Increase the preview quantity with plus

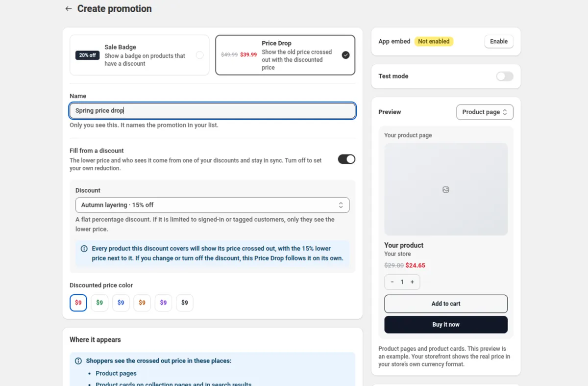pyautogui.click(x=412, y=282)
